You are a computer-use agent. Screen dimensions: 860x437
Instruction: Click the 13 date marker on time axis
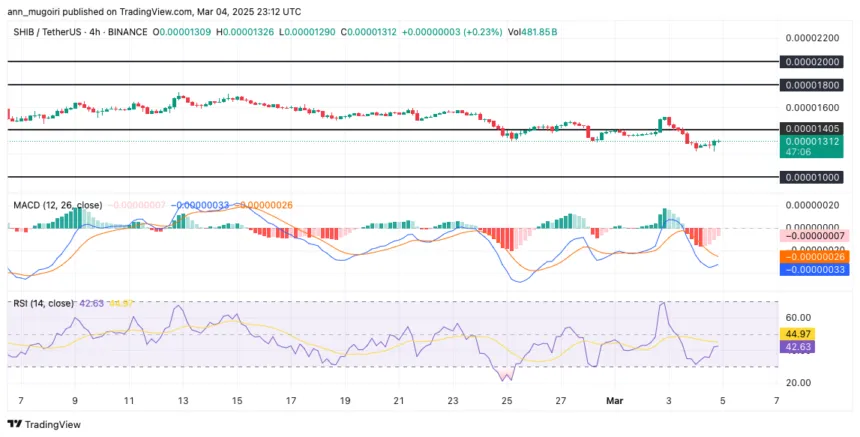point(183,400)
